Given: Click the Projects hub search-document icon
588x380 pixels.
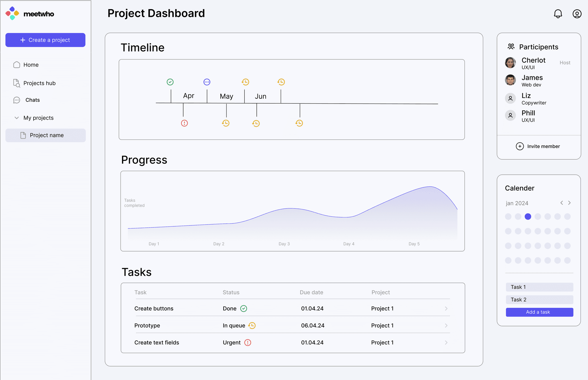Looking at the screenshot, I should pyautogui.click(x=17, y=83).
